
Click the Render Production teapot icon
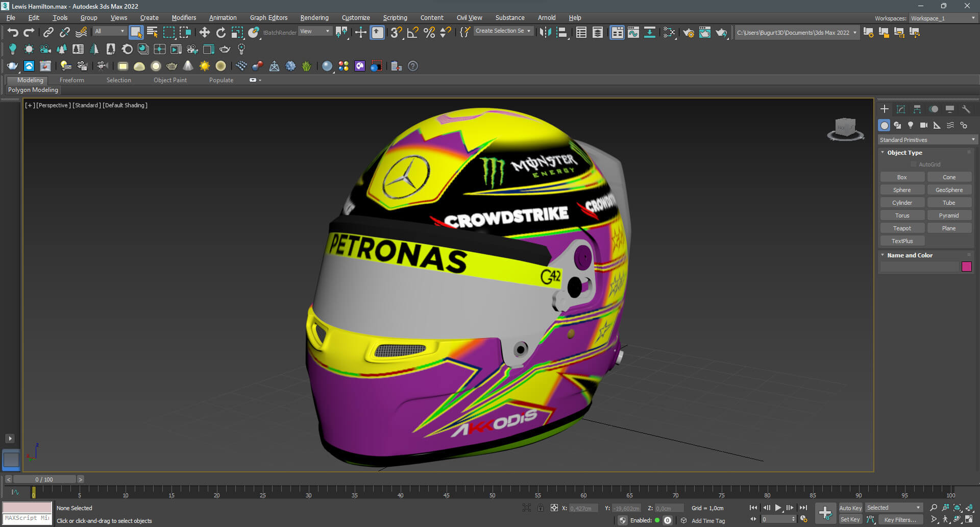point(721,33)
